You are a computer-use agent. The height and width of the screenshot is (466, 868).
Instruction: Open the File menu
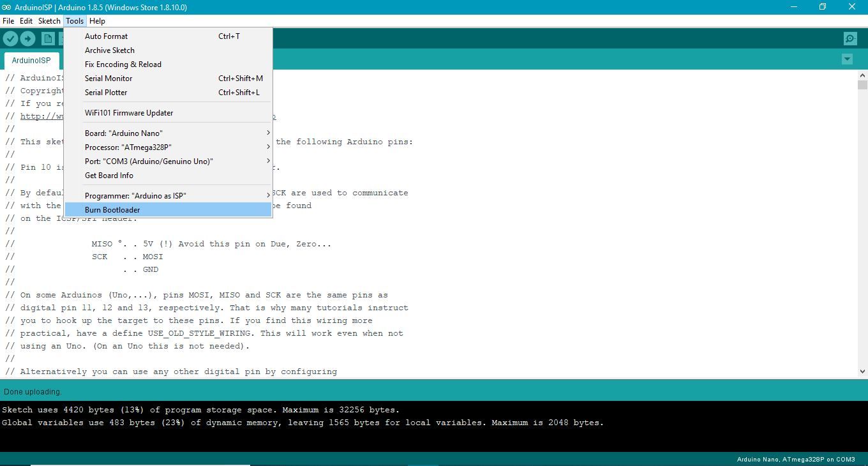(8, 20)
